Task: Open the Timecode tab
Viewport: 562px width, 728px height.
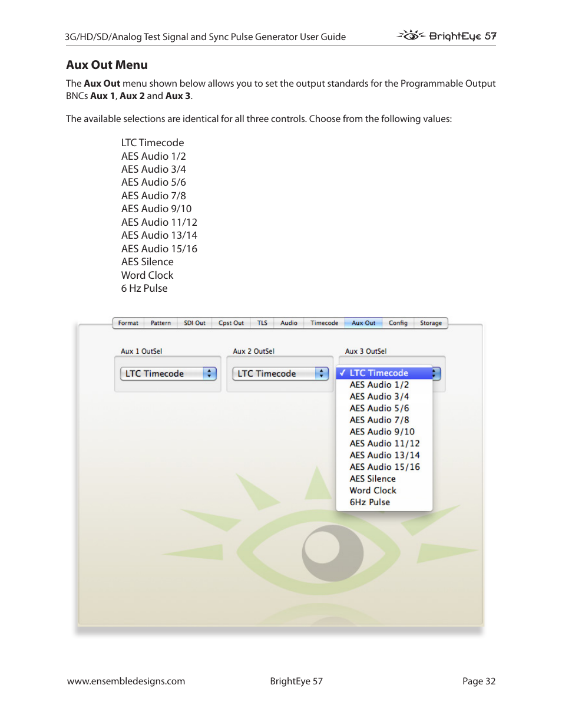Action: 324,323
